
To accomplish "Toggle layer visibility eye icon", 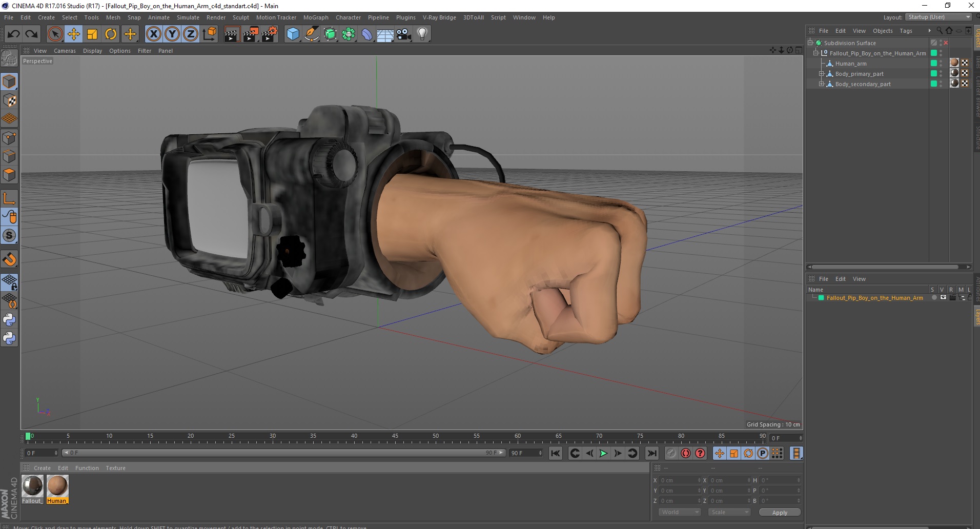I will [x=943, y=297].
